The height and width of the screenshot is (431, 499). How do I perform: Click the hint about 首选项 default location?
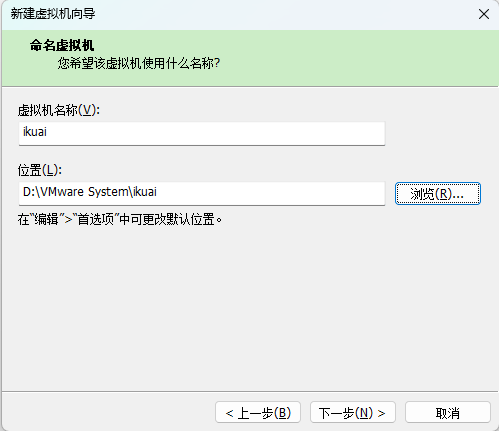click(120, 219)
